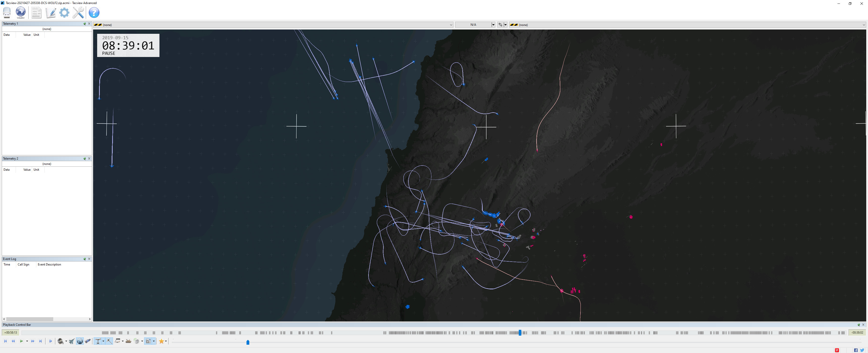
Task: Click the globe network connection icon
Action: (x=20, y=12)
